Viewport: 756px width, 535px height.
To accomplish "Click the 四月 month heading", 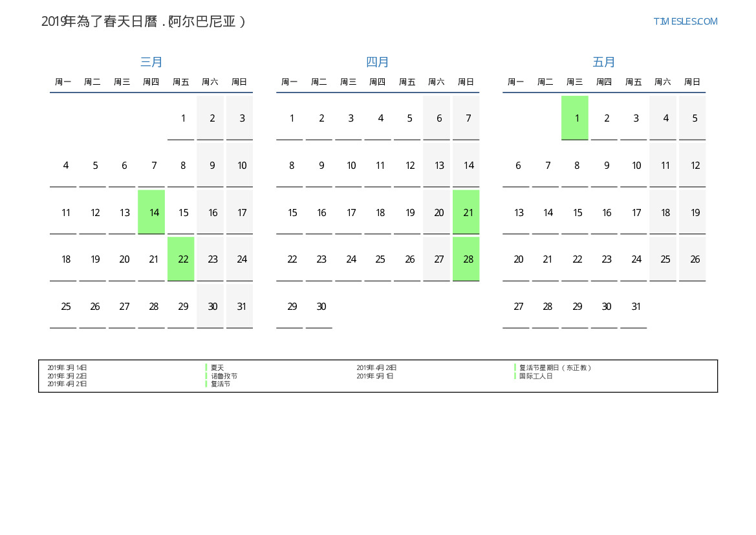I will pos(378,62).
